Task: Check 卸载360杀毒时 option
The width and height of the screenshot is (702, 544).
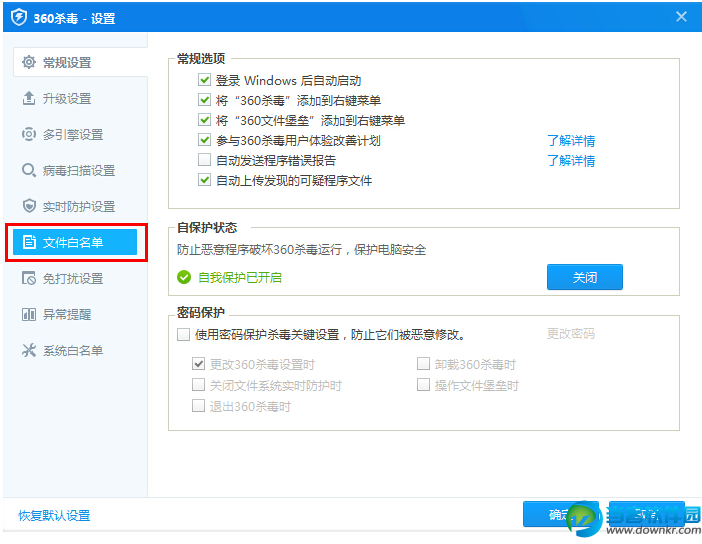Action: (423, 364)
